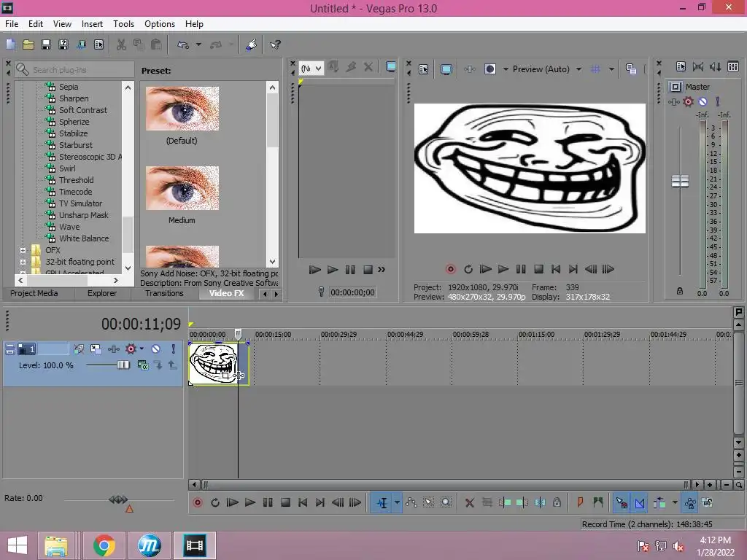Click the Copy Snapshot to Clipboard icon

click(631, 69)
